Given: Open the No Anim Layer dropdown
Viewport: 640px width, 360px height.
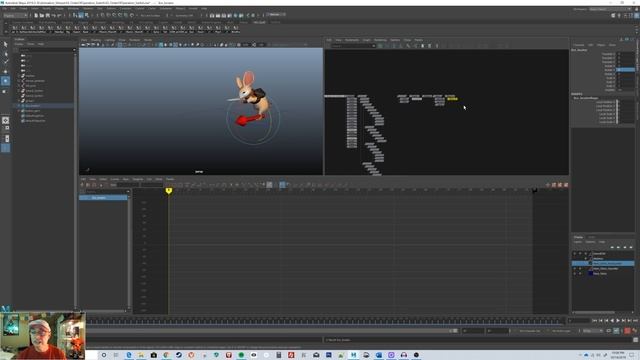Looking at the screenshot, I should click(x=561, y=331).
